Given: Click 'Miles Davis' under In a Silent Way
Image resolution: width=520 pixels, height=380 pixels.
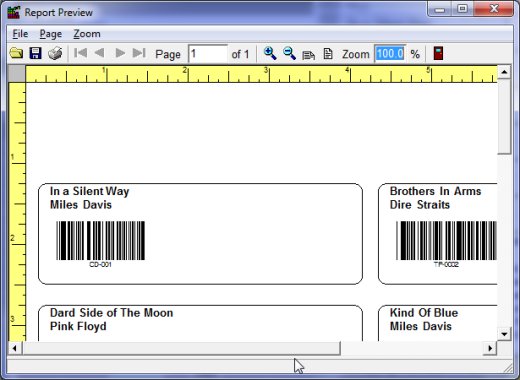Looking at the screenshot, I should tap(81, 205).
